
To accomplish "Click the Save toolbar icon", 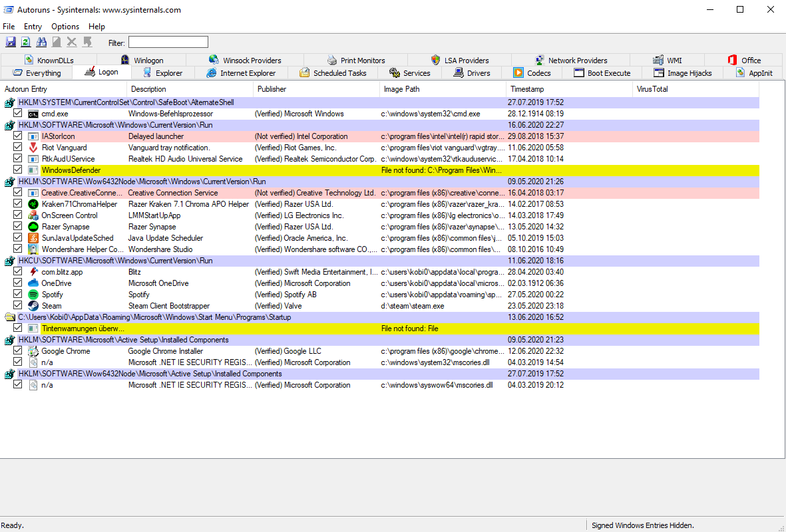I will click(x=11, y=42).
